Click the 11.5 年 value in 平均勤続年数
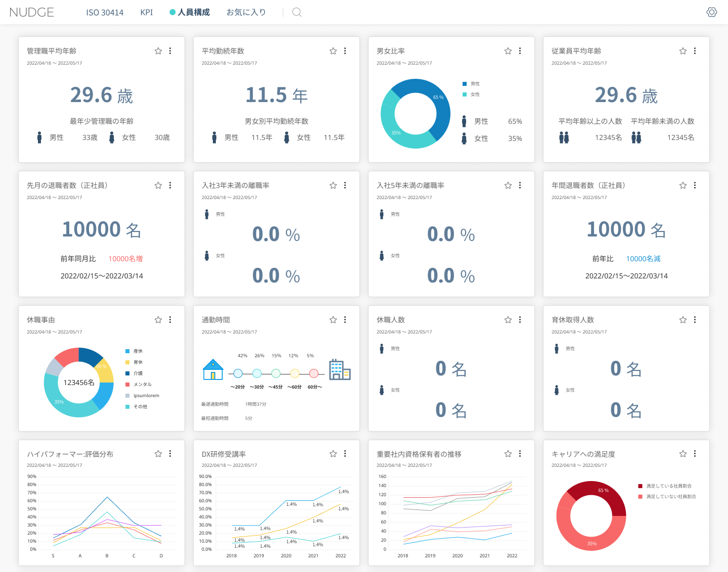The image size is (728, 572). tap(277, 95)
